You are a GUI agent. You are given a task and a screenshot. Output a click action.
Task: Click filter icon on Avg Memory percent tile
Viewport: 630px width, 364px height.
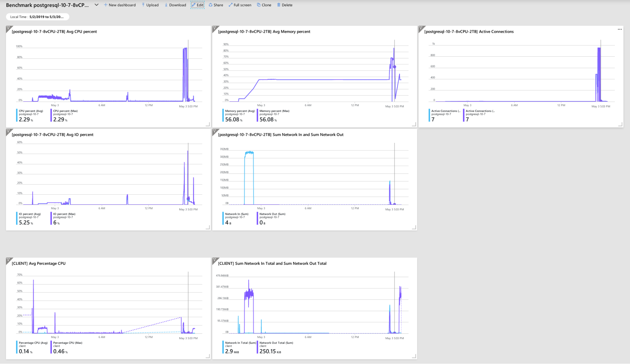coord(215,28)
